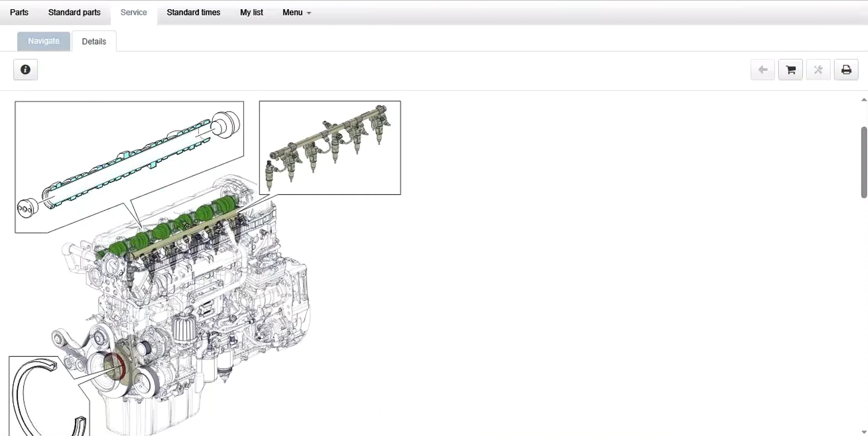
Task: Click the green camshaft on the engine
Action: 162,231
